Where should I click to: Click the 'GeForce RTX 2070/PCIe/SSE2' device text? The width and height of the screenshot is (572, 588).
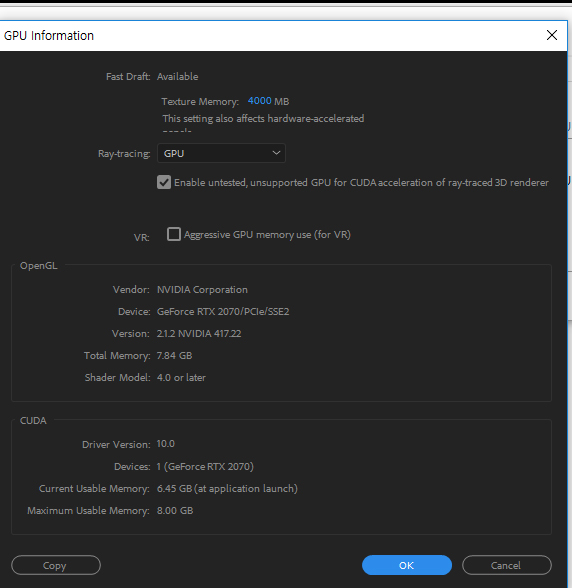point(223,312)
